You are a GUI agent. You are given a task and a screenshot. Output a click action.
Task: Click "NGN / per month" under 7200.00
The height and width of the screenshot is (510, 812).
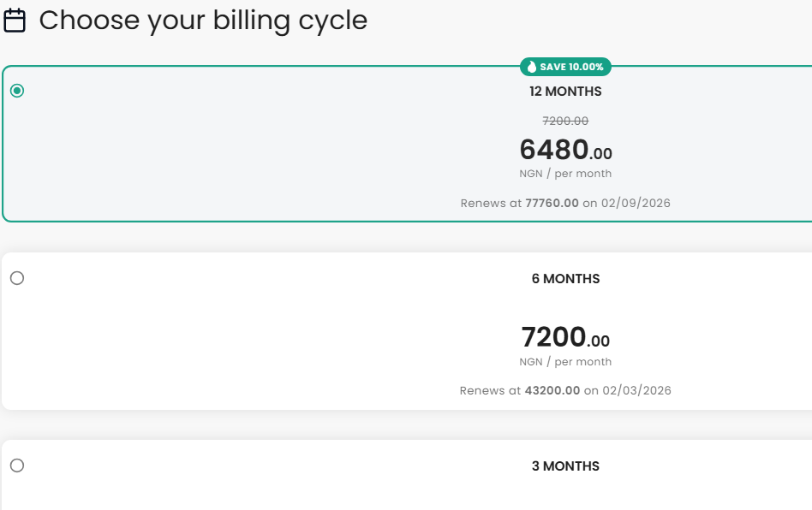[565, 361]
